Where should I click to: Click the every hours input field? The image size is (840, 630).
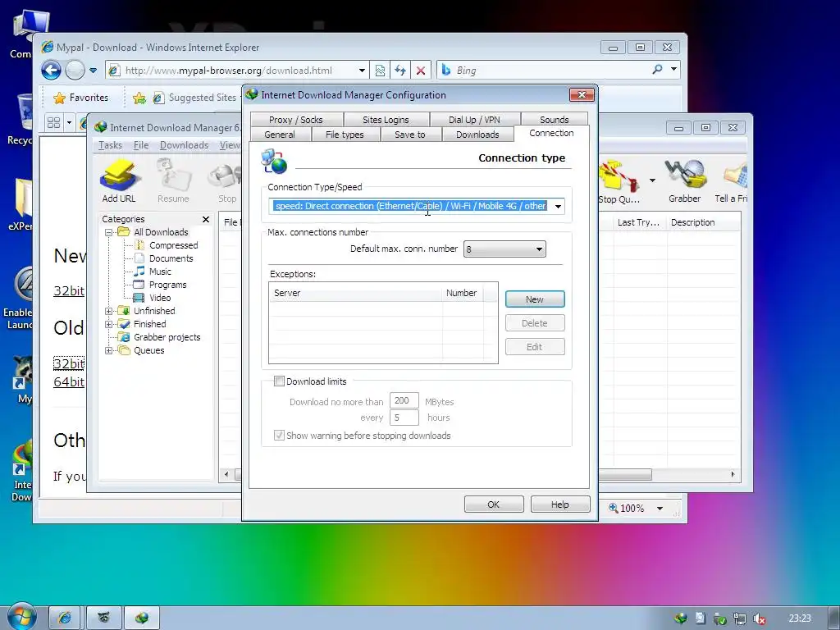(x=404, y=418)
